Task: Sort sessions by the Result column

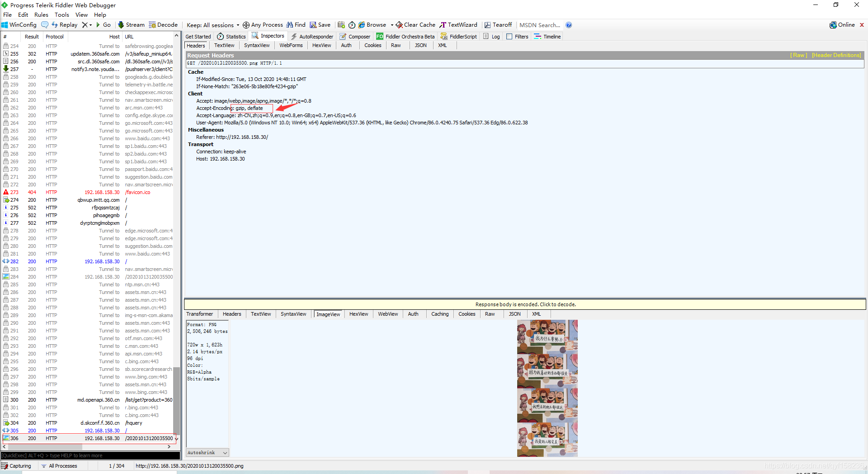Action: click(32, 37)
